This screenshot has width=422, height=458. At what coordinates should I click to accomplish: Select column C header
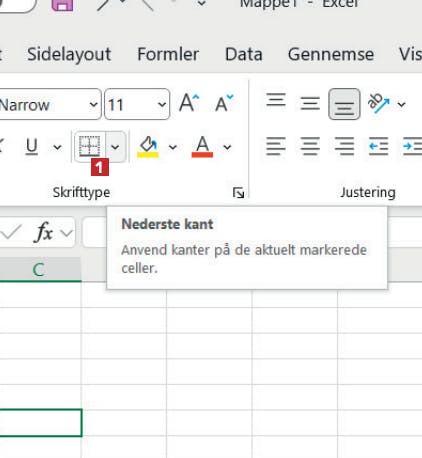(x=39, y=269)
